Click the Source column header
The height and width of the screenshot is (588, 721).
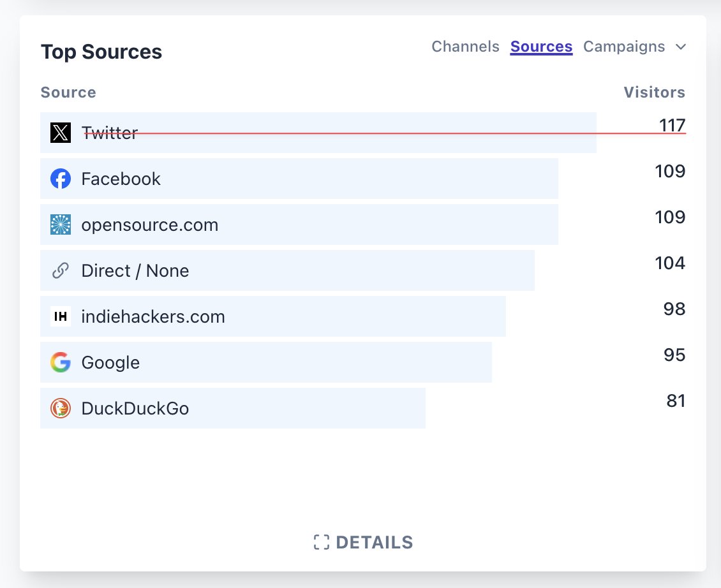coord(68,92)
